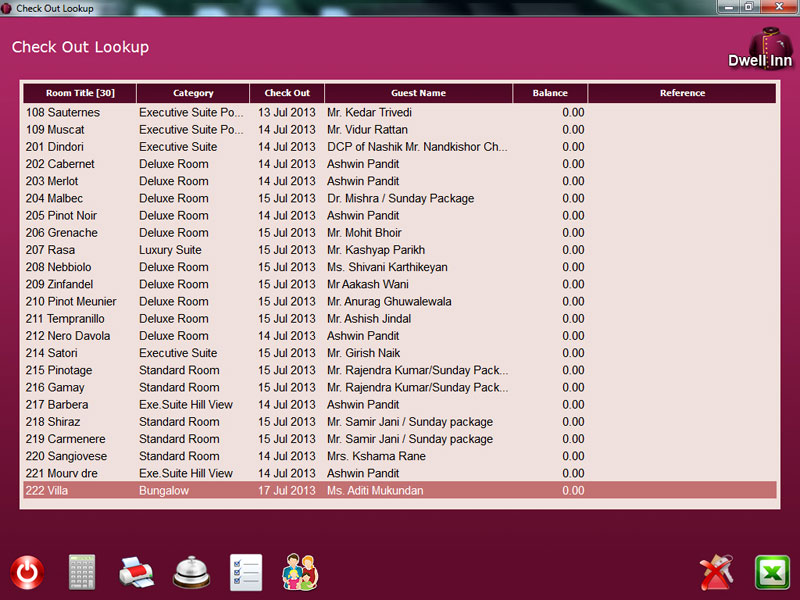
Task: Click the printer icon to print
Action: pyautogui.click(x=137, y=572)
